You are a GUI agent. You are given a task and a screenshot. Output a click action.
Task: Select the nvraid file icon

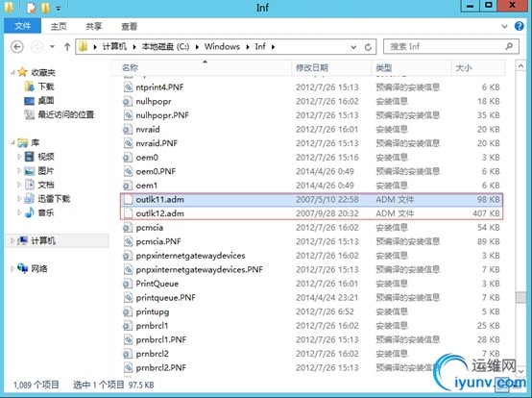pyautogui.click(x=127, y=130)
